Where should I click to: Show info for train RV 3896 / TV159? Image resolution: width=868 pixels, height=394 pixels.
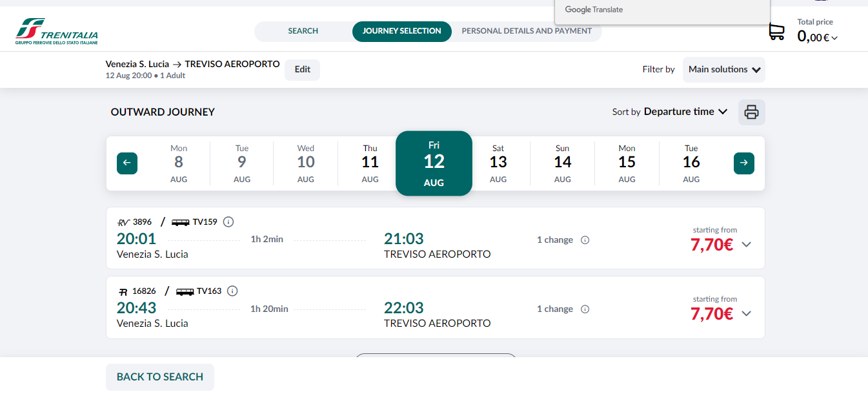tap(228, 222)
